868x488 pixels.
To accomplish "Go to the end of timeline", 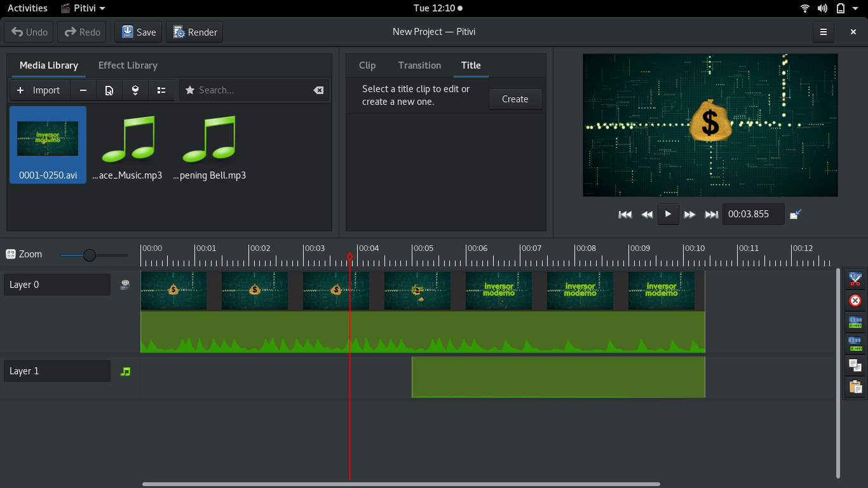I will [712, 214].
